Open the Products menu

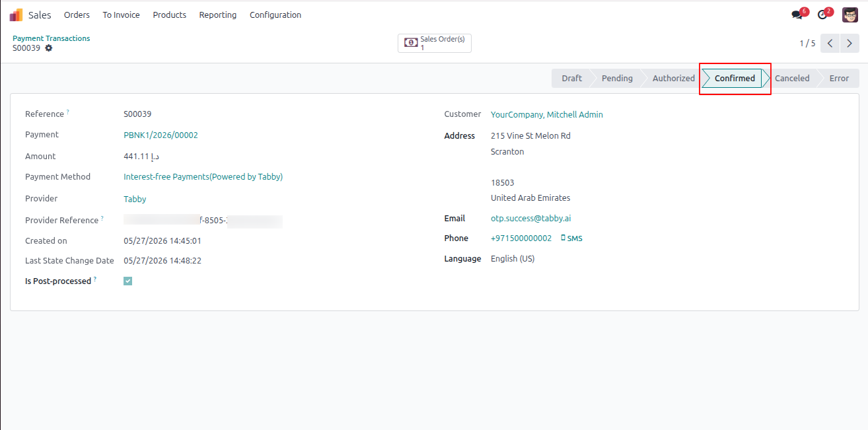170,15
